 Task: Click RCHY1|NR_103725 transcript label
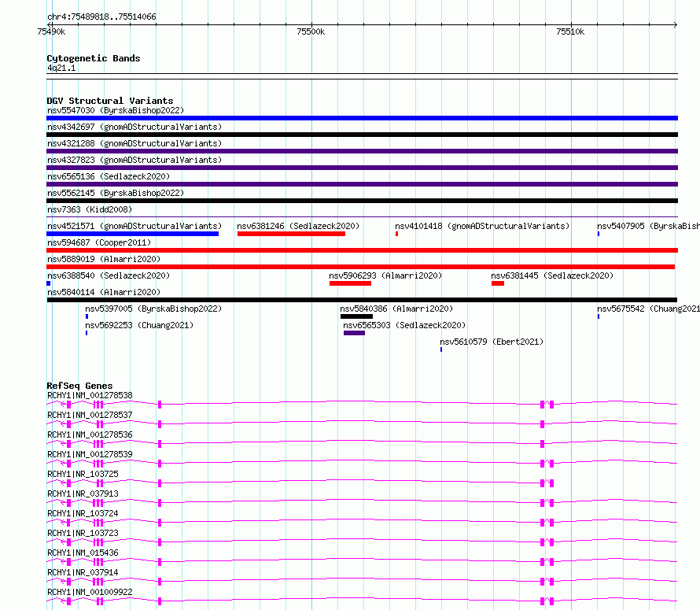click(83, 474)
